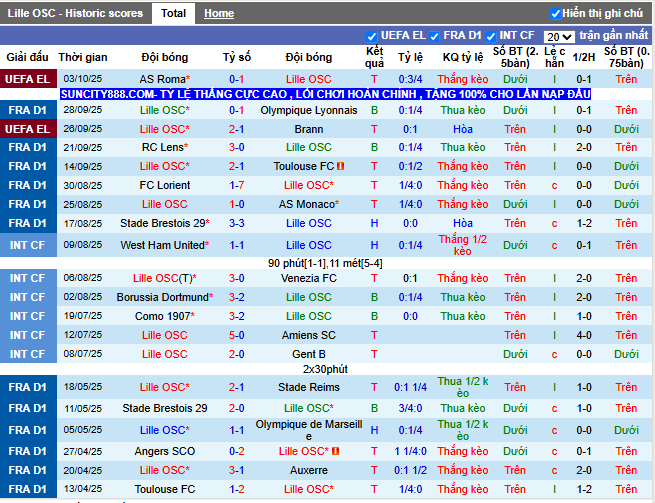Open Stade Reims team link
The width and height of the screenshot is (655, 503).
(309, 387)
